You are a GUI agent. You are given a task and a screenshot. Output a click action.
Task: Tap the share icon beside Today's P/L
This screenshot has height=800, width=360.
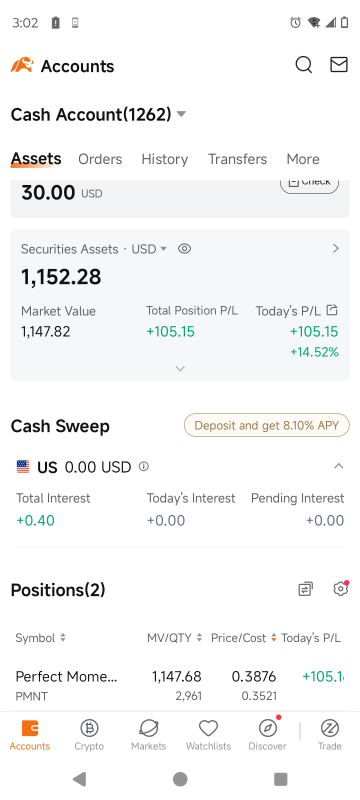pyautogui.click(x=332, y=310)
